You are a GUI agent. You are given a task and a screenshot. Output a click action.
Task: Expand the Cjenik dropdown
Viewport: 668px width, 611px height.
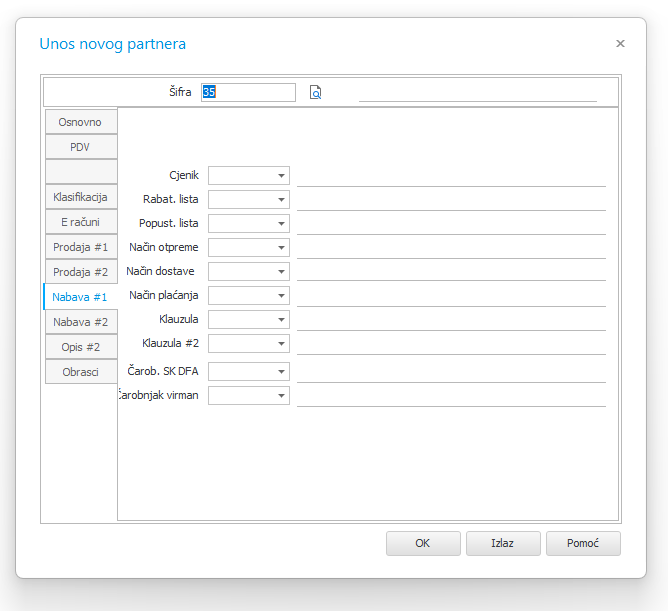(281, 176)
